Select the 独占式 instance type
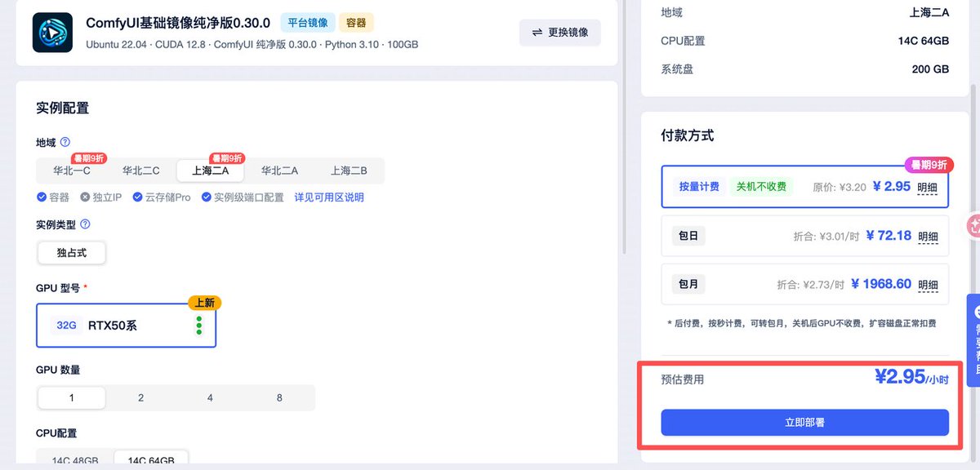The width and height of the screenshot is (980, 470). click(72, 253)
